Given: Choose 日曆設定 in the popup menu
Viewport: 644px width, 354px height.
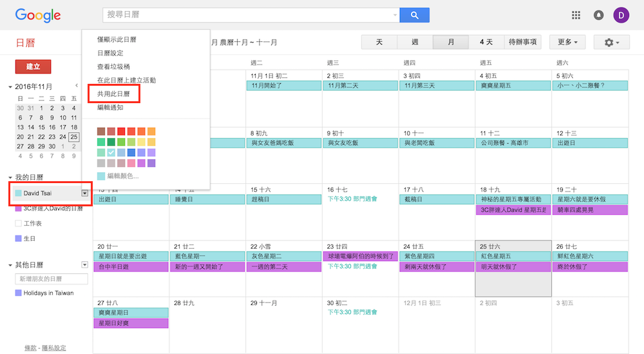Looking at the screenshot, I should (x=110, y=54).
